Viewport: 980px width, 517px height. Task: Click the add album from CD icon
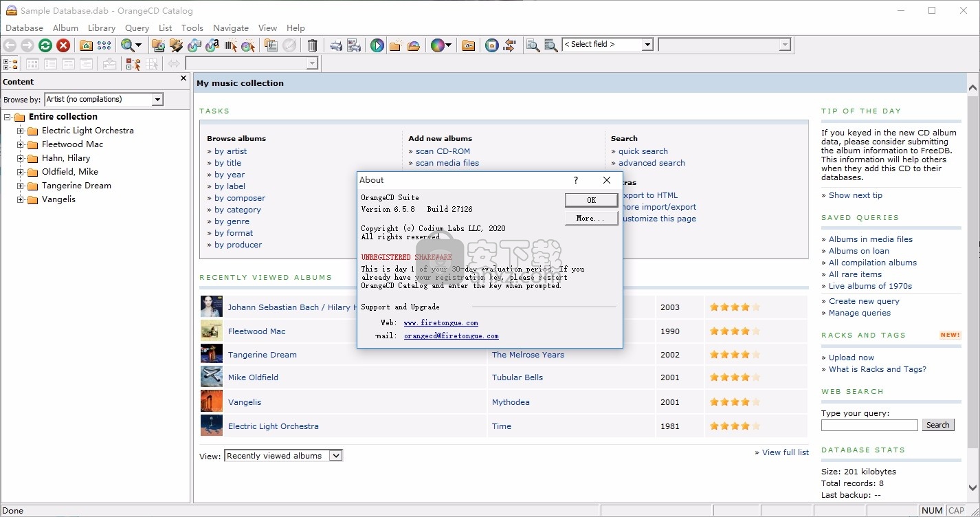click(158, 45)
